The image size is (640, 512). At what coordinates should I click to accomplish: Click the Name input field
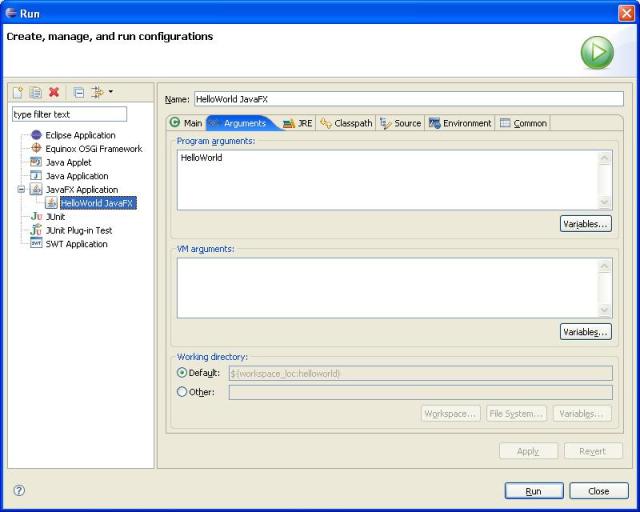pos(409,99)
